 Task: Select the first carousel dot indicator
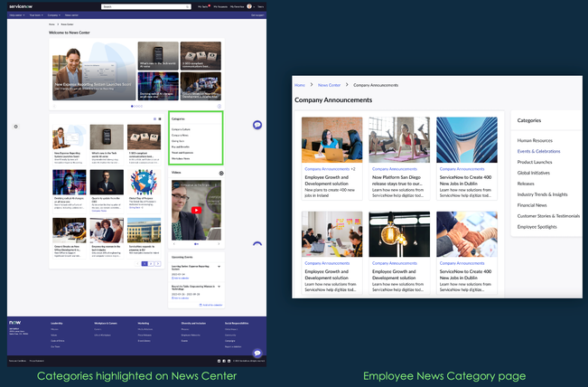tap(132, 106)
